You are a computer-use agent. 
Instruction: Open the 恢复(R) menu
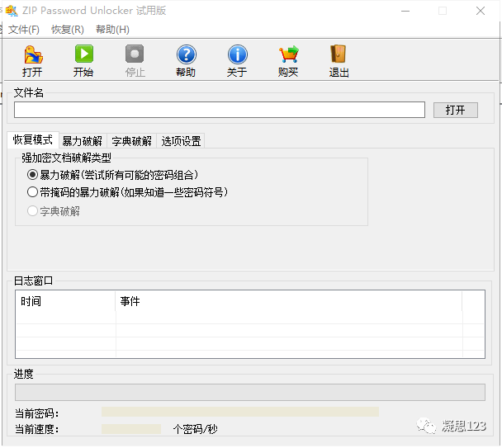[68, 30]
